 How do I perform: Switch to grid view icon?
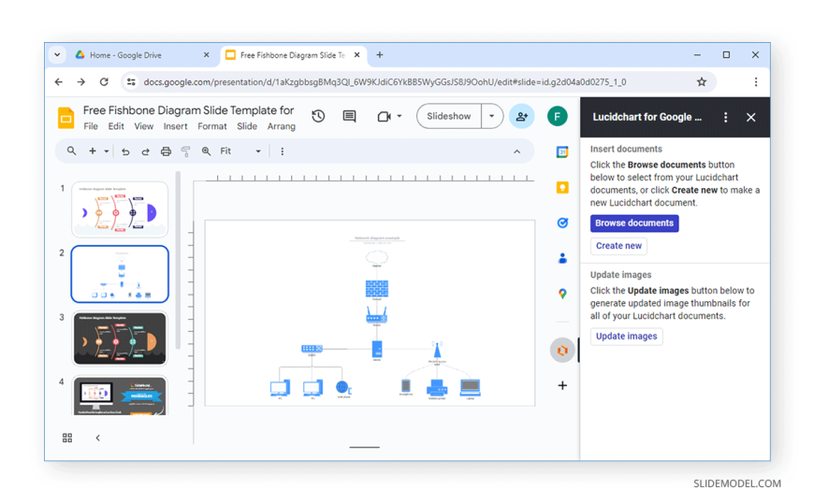click(67, 438)
